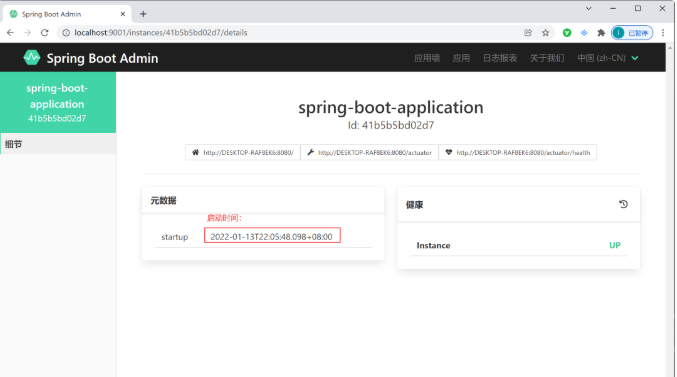Viewport: 677px width, 377px height.
Task: Open the 应用 nav menu
Action: pos(461,58)
